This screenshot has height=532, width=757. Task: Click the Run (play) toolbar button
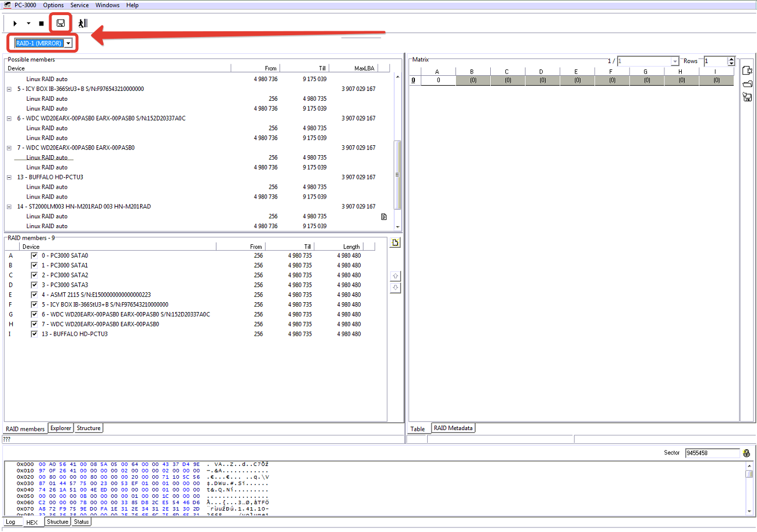pyautogui.click(x=15, y=24)
